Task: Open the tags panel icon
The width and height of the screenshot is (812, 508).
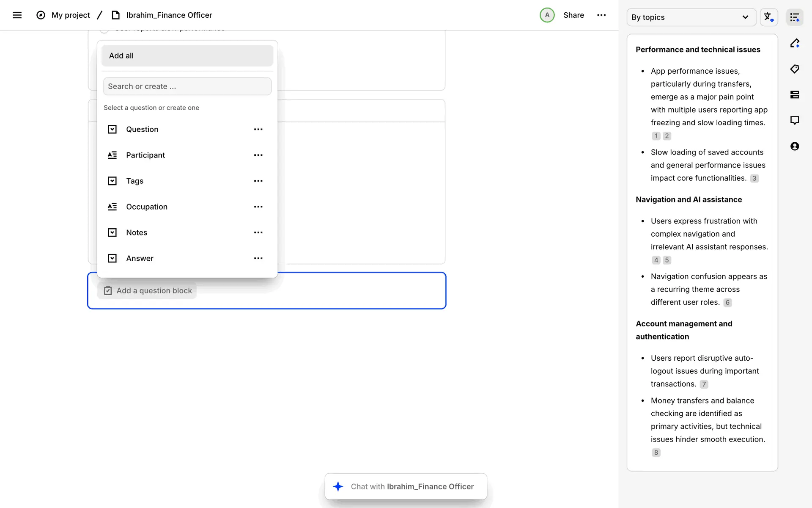Action: (x=795, y=69)
